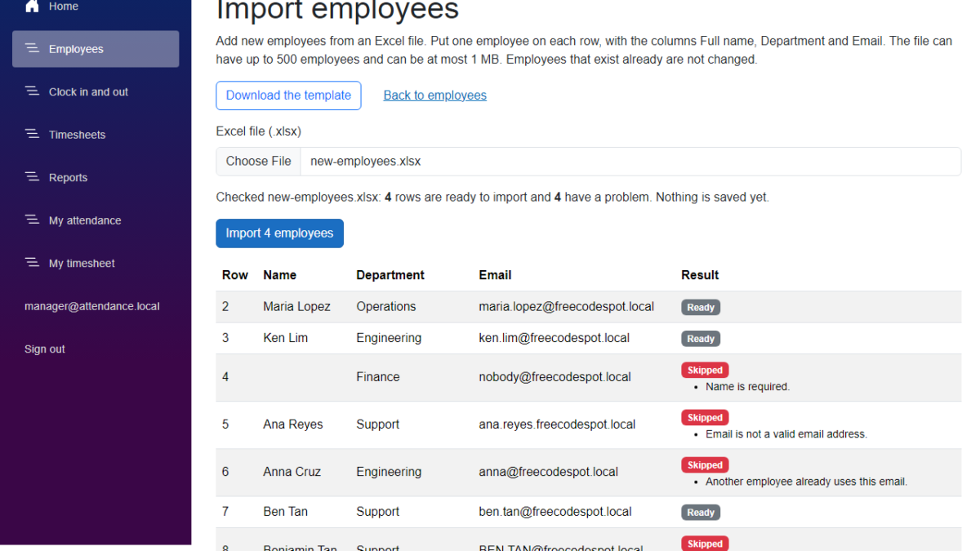Go to Clock in and out
Image resolution: width=980 pixels, height=551 pixels.
[x=96, y=91]
